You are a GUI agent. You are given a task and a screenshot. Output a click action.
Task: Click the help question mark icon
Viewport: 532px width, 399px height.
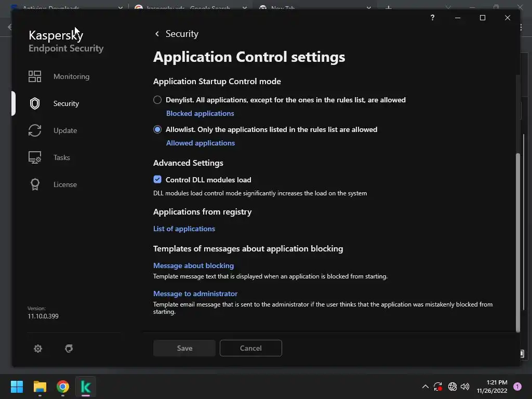pyautogui.click(x=433, y=18)
